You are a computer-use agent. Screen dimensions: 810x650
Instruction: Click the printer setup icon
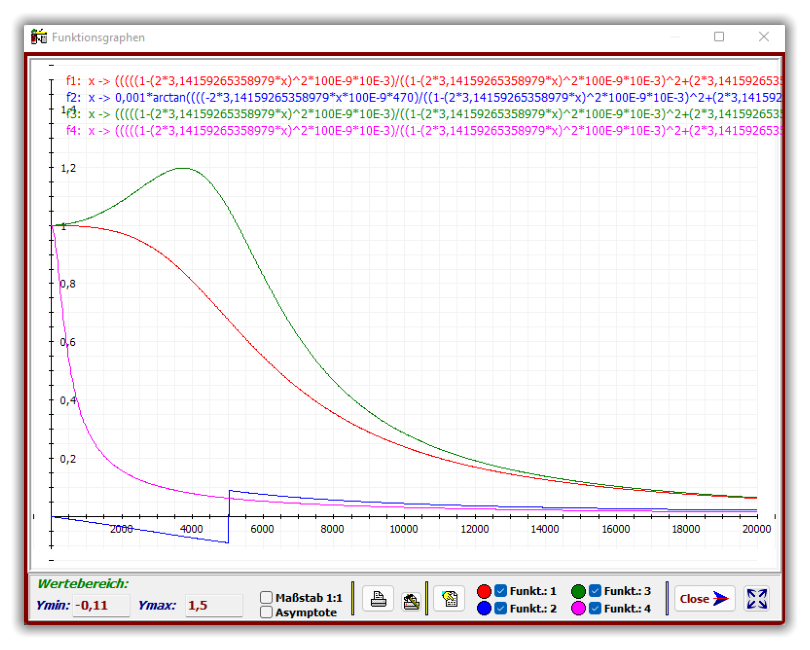click(x=410, y=599)
